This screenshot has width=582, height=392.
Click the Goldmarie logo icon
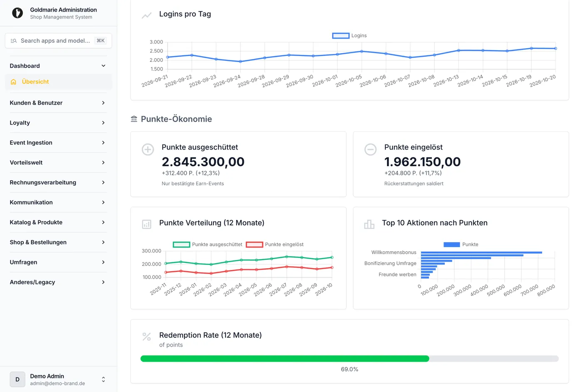click(17, 13)
